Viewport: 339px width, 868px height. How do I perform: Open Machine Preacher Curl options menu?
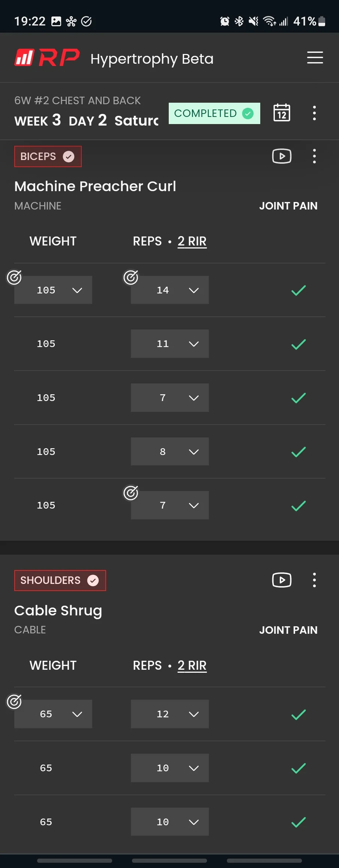314,156
